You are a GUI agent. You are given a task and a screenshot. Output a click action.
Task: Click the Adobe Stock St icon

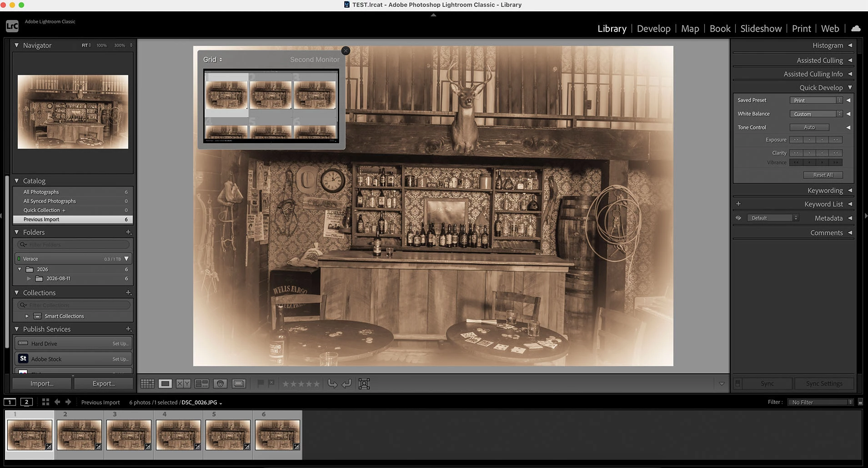pyautogui.click(x=23, y=358)
